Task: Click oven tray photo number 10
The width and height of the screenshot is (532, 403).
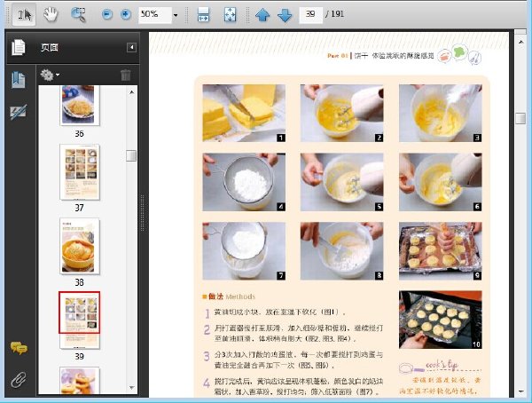Action: [x=441, y=320]
